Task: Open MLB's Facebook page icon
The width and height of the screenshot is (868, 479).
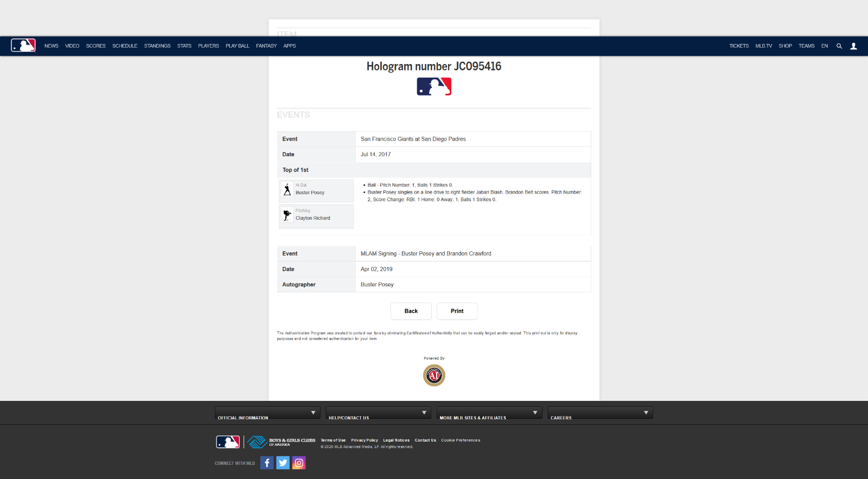Action: 267,463
